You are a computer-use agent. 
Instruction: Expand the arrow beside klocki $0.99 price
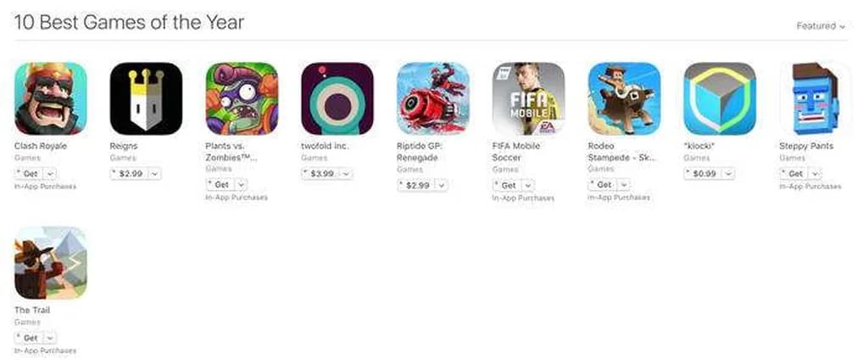tap(728, 174)
